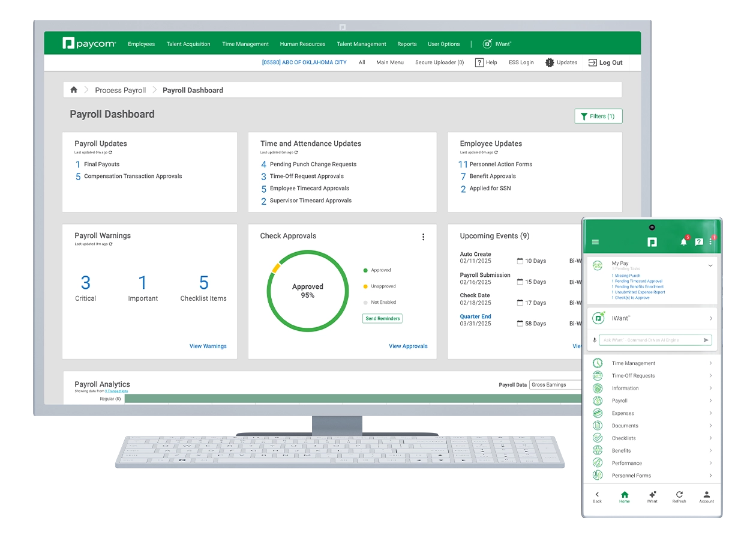Image resolution: width=756 pixels, height=538 pixels.
Task: Open Time Management in the desktop navigation bar
Action: (x=245, y=44)
